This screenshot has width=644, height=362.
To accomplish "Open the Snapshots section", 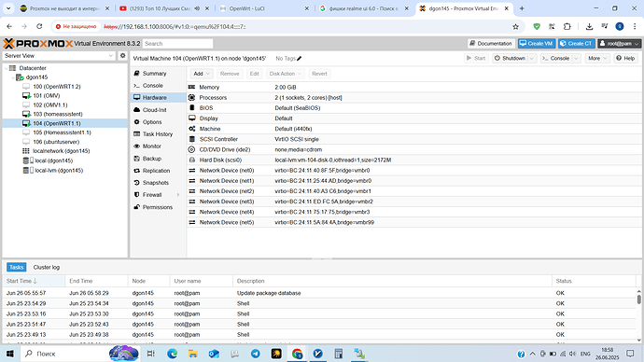I will pyautogui.click(x=158, y=183).
